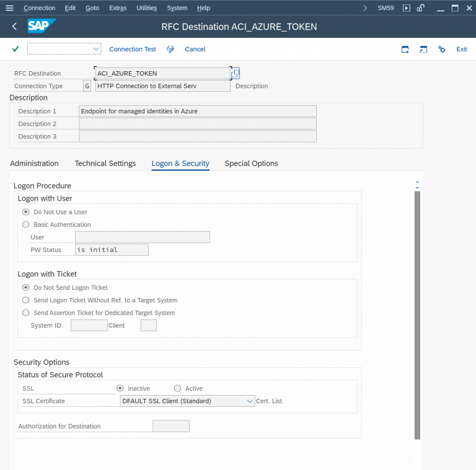Image resolution: width=476 pixels, height=470 pixels.
Task: Click the User input field
Action: tap(143, 237)
